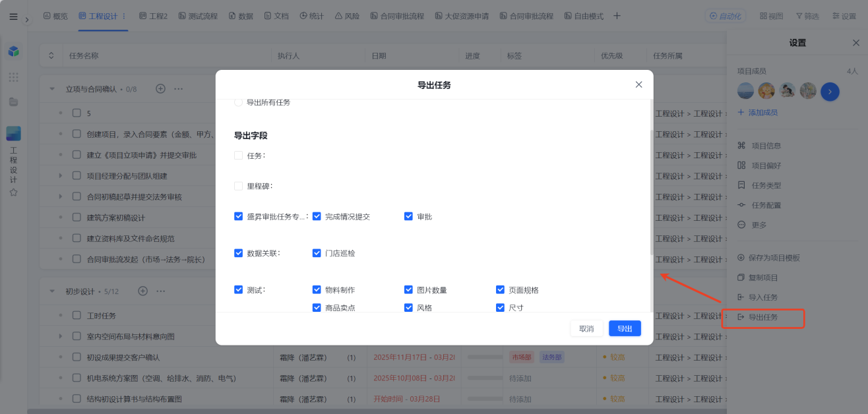The width and height of the screenshot is (868, 414).
Task: Open 任务配置 in settings panel
Action: 759,205
